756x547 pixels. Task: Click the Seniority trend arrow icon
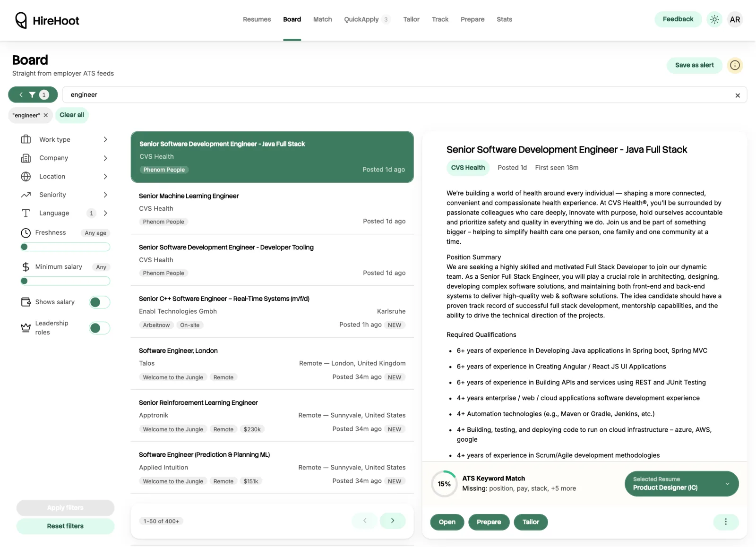point(26,195)
